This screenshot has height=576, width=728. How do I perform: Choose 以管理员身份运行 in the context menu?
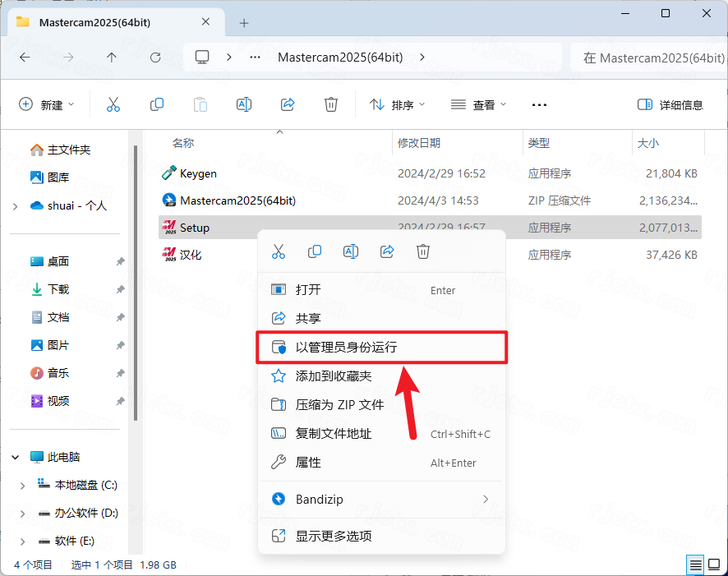click(381, 348)
